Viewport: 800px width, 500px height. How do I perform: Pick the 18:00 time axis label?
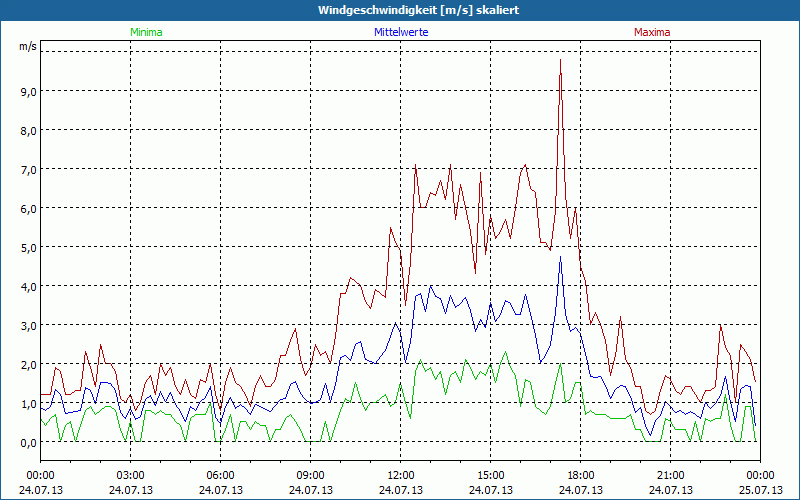(x=581, y=475)
